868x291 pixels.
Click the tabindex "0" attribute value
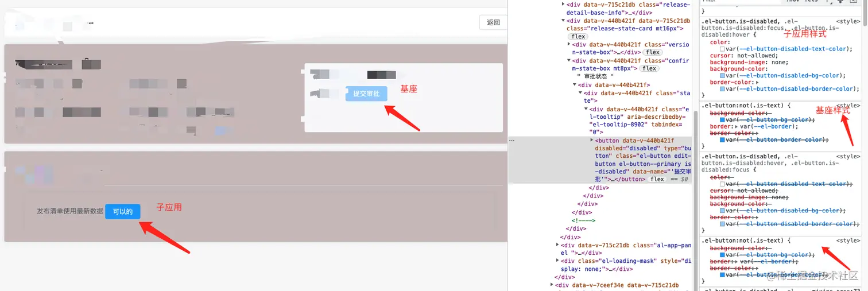[595, 131]
